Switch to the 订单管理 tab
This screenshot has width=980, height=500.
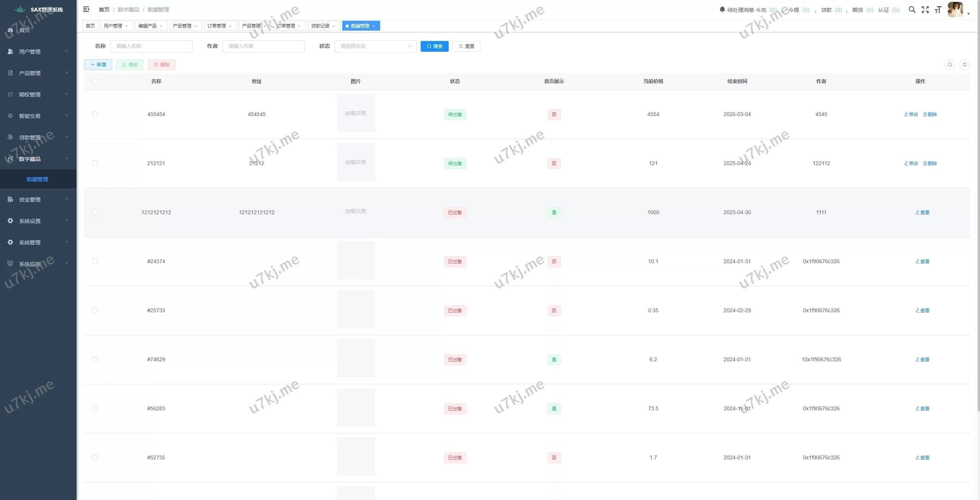tap(217, 26)
